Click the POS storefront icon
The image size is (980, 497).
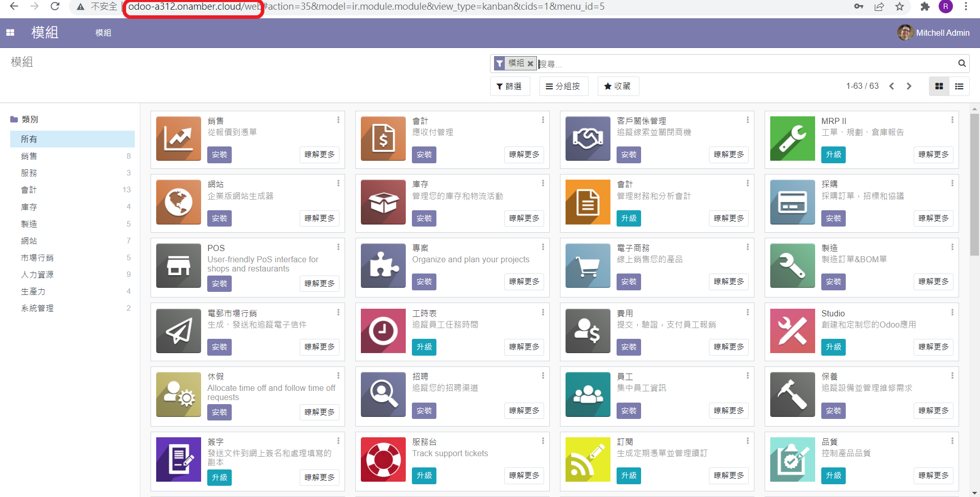[x=178, y=266]
